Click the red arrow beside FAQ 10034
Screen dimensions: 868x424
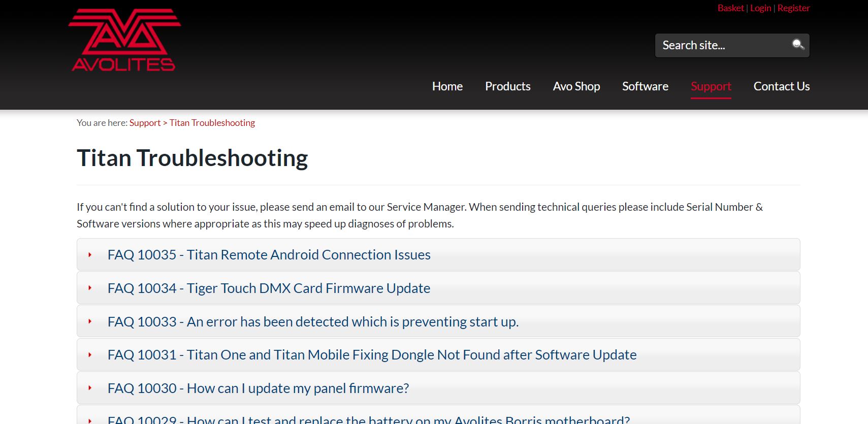(90, 288)
